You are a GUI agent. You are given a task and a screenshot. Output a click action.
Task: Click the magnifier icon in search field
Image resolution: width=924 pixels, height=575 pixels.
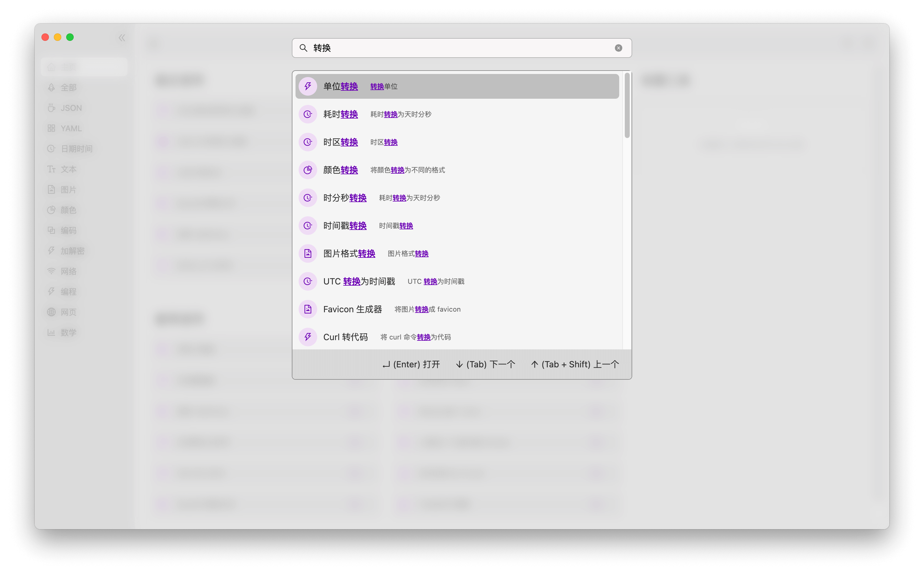(x=303, y=48)
